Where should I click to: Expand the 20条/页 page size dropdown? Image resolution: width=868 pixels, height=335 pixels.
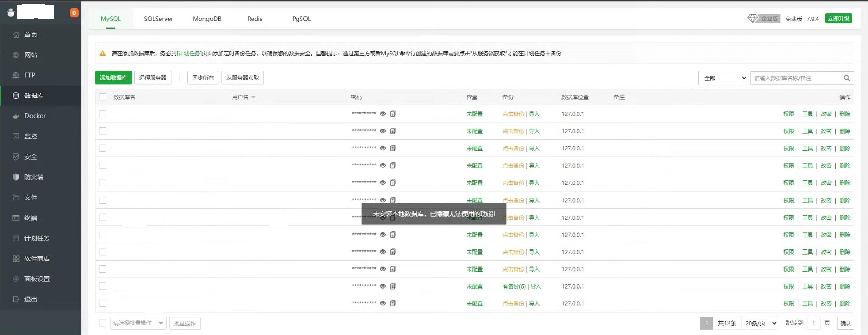(760, 323)
